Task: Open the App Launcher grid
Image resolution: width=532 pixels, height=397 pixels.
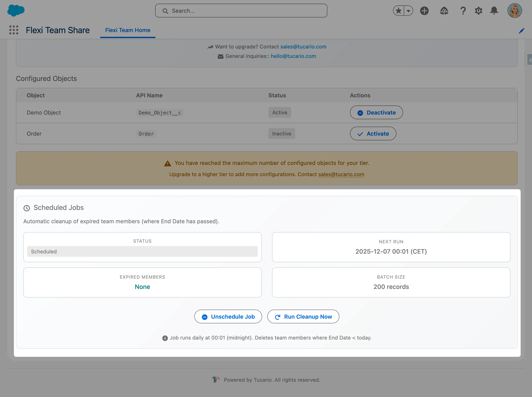Action: [x=14, y=30]
